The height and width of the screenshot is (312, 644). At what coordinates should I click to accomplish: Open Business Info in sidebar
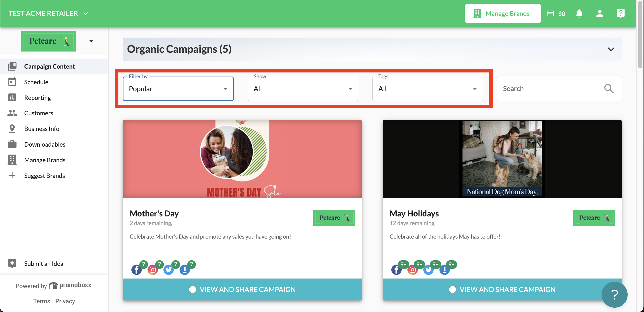click(54, 129)
